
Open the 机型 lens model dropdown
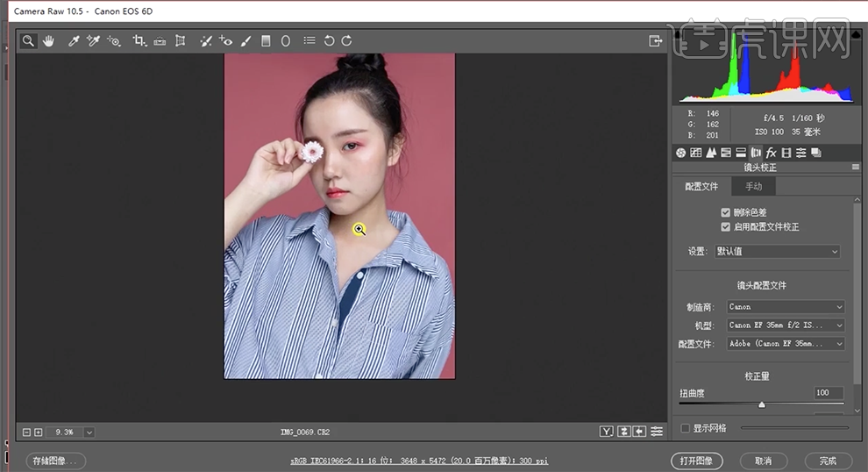coord(786,325)
